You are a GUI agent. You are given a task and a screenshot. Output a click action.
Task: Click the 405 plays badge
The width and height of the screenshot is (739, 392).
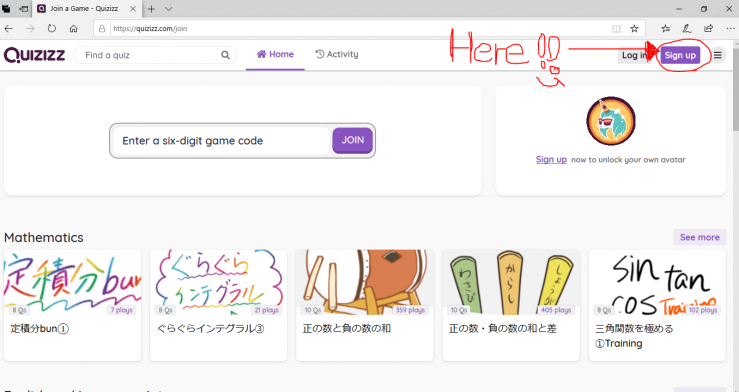[x=556, y=310]
